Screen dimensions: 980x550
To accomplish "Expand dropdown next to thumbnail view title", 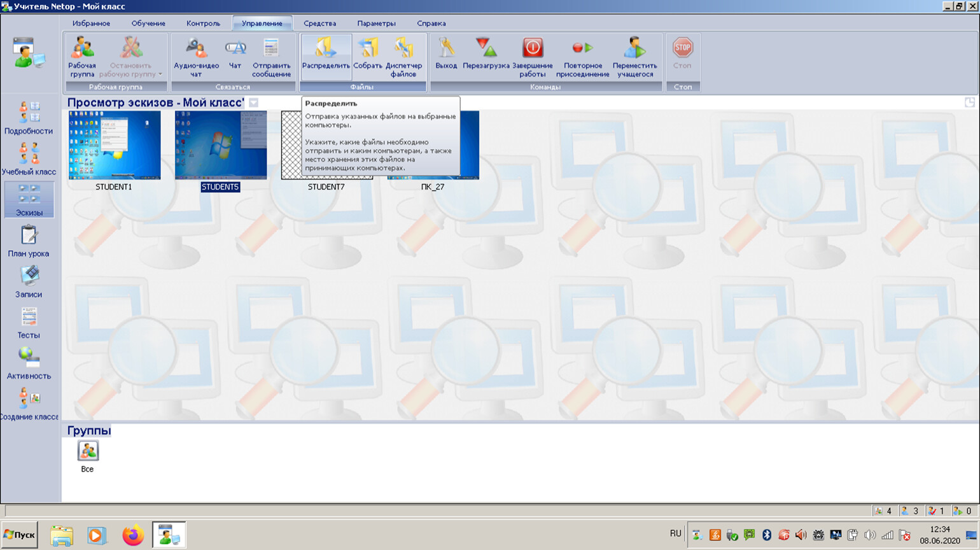I will coord(254,102).
